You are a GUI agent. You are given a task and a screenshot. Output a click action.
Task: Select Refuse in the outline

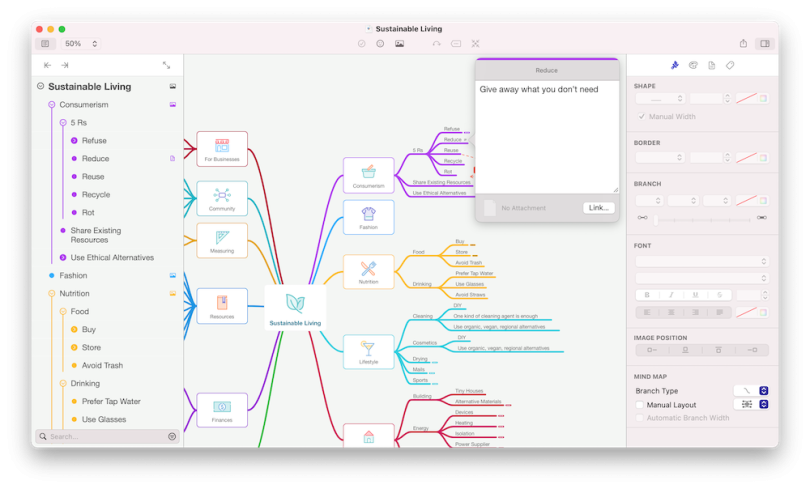(x=94, y=140)
